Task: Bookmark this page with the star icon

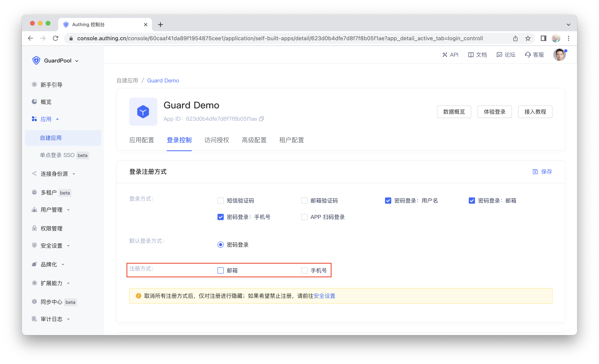Action: pyautogui.click(x=528, y=38)
